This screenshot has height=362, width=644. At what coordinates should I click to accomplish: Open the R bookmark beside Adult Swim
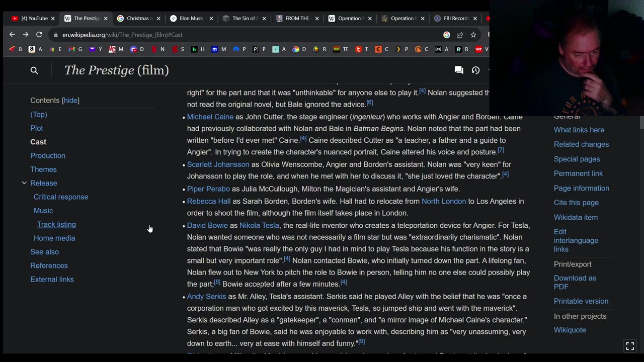462,49
